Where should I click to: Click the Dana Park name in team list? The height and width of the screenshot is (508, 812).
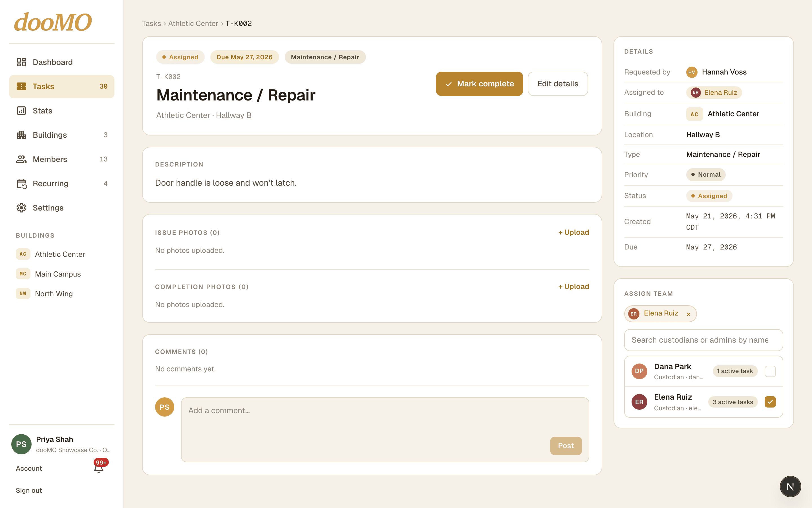pyautogui.click(x=672, y=367)
